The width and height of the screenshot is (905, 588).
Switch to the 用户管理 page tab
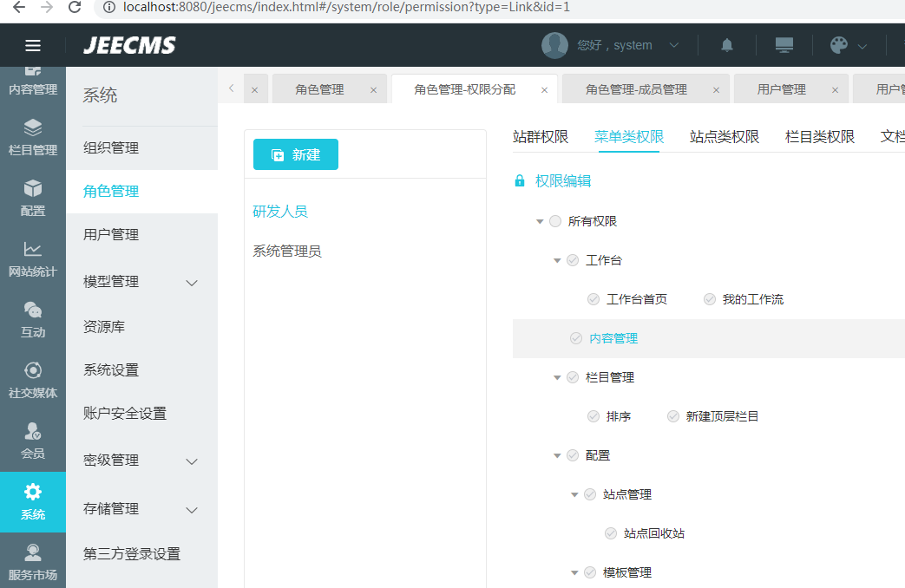tap(781, 89)
